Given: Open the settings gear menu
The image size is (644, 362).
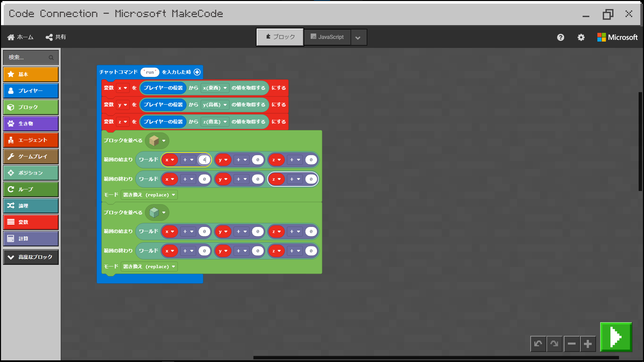Looking at the screenshot, I should 581,38.
